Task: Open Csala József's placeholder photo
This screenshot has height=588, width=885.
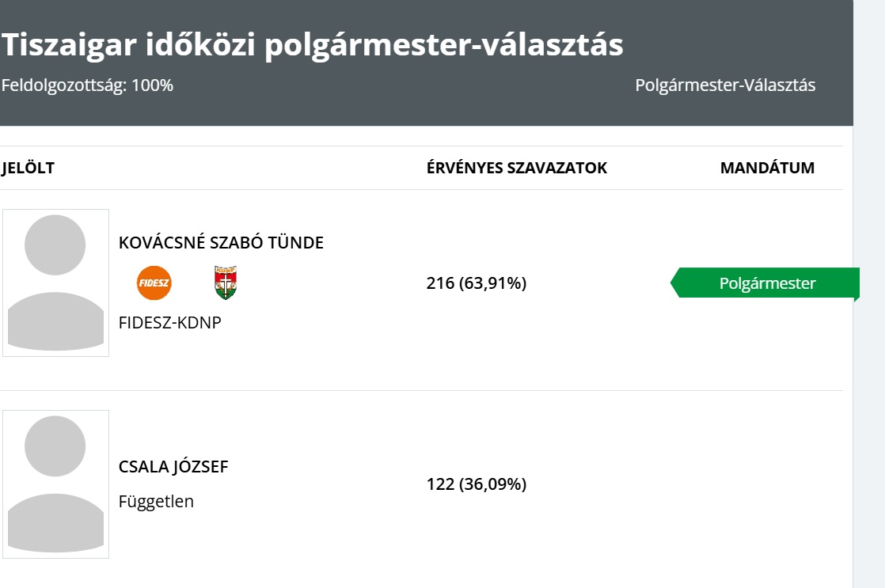Action: coord(56,484)
